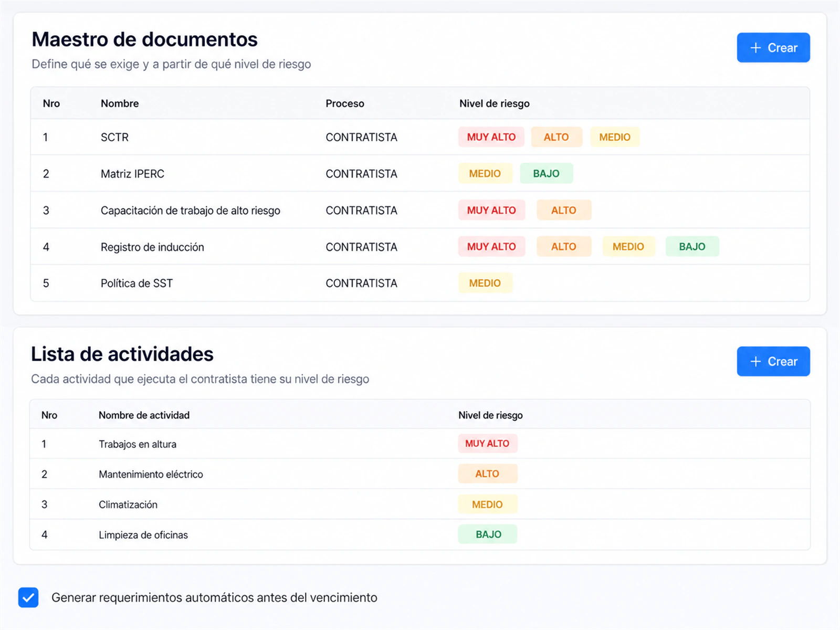Click Nro header in documents table
The height and width of the screenshot is (630, 840).
[x=51, y=103]
